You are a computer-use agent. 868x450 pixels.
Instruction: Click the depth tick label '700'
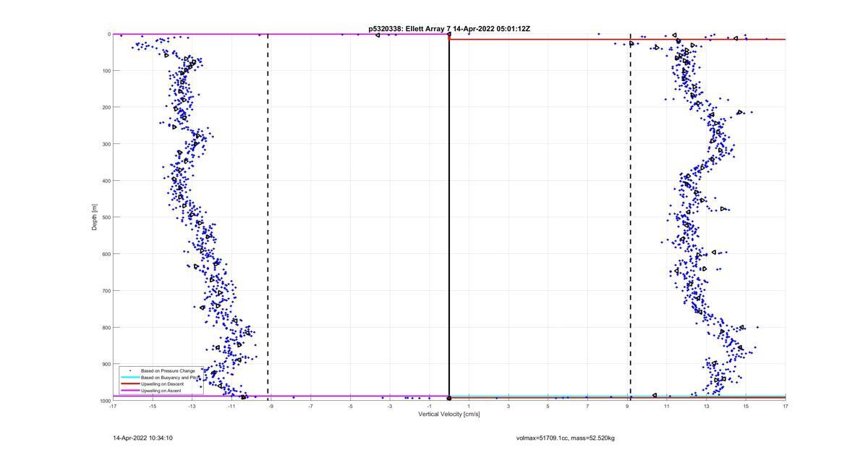click(x=106, y=291)
